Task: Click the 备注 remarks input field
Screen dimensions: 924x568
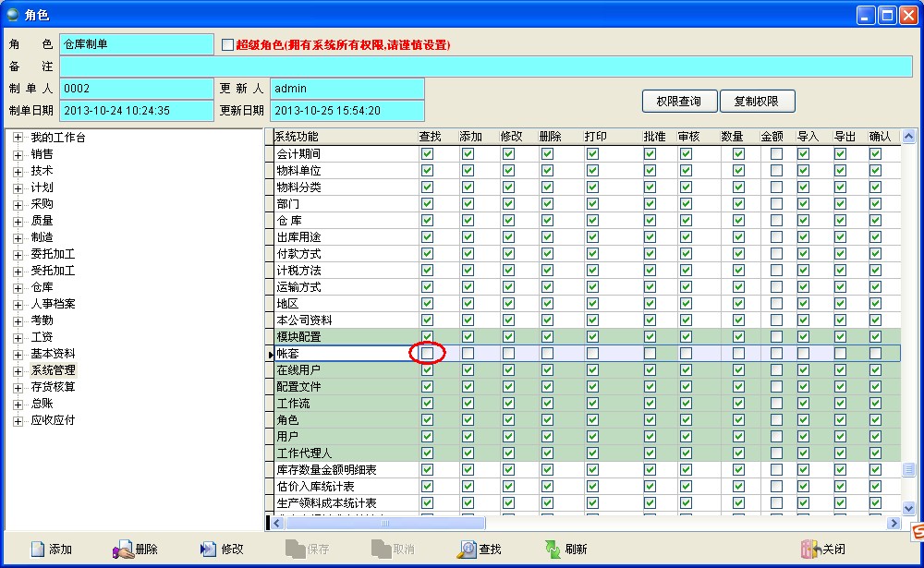Action: tap(462, 66)
